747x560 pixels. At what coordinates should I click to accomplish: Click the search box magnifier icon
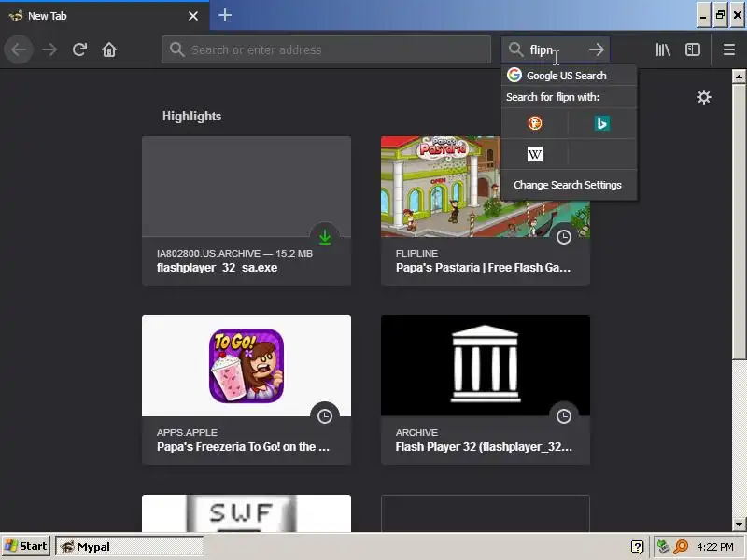(x=515, y=49)
